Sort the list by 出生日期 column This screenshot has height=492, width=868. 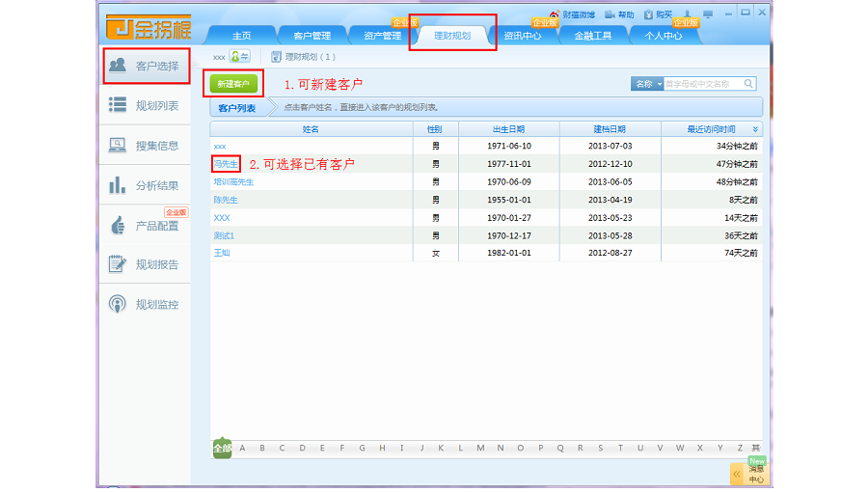pos(509,129)
